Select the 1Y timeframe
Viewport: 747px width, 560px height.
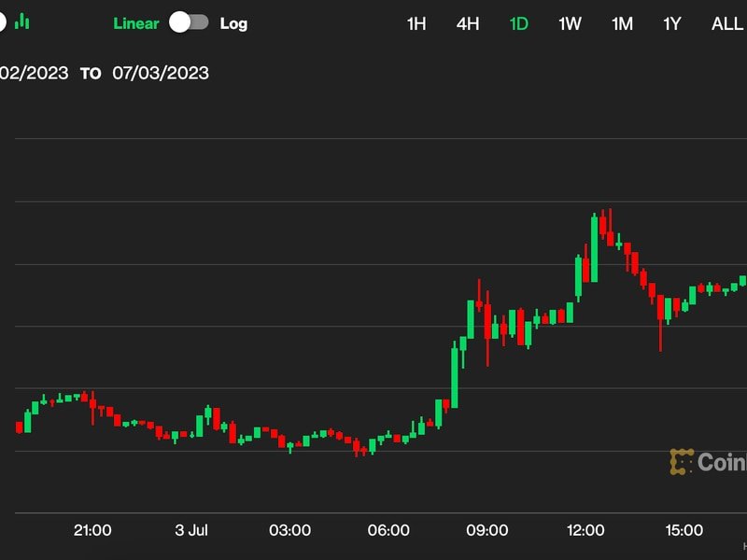[x=673, y=23]
